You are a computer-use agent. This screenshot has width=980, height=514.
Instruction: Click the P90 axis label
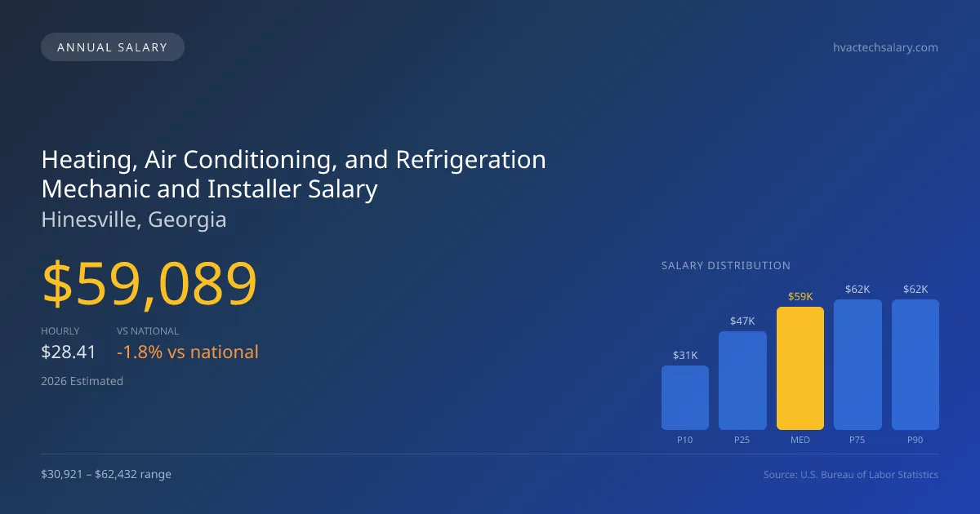pyautogui.click(x=915, y=440)
